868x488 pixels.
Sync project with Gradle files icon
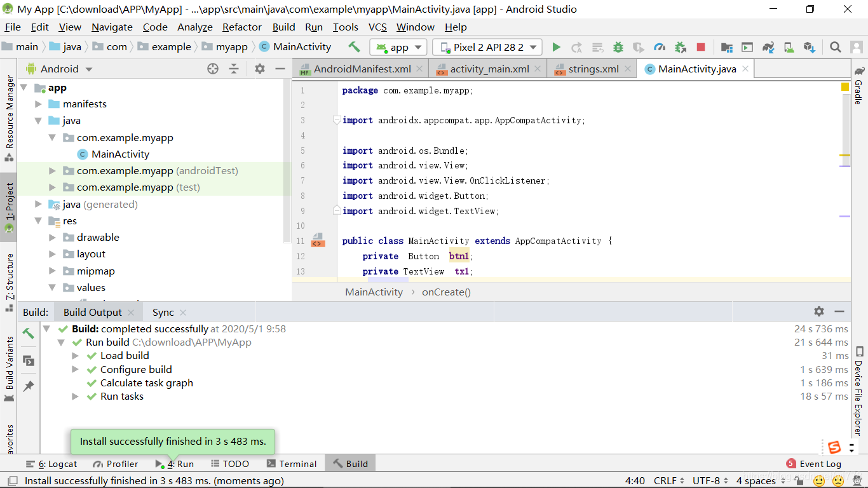tap(768, 47)
